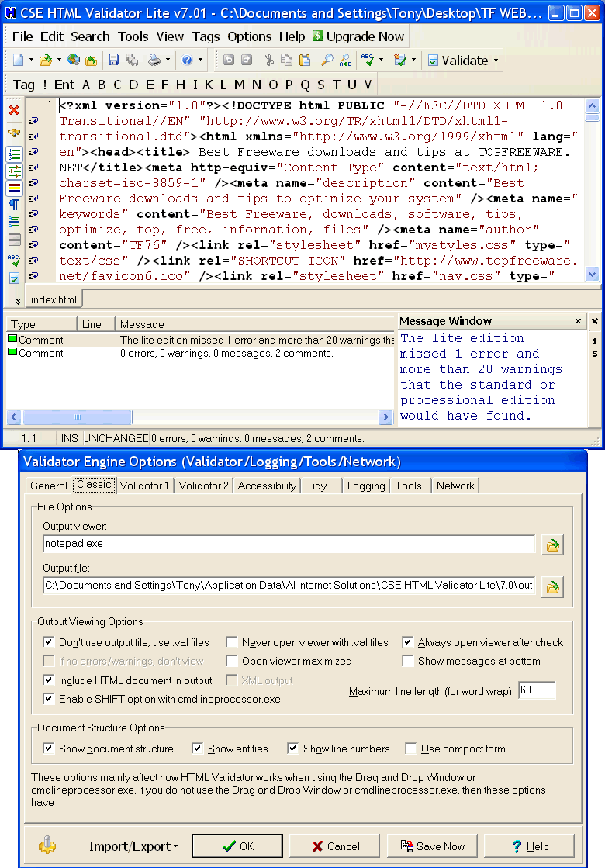Enable Never open viewer with .val files
The height and width of the screenshot is (868, 605).
pos(232,642)
